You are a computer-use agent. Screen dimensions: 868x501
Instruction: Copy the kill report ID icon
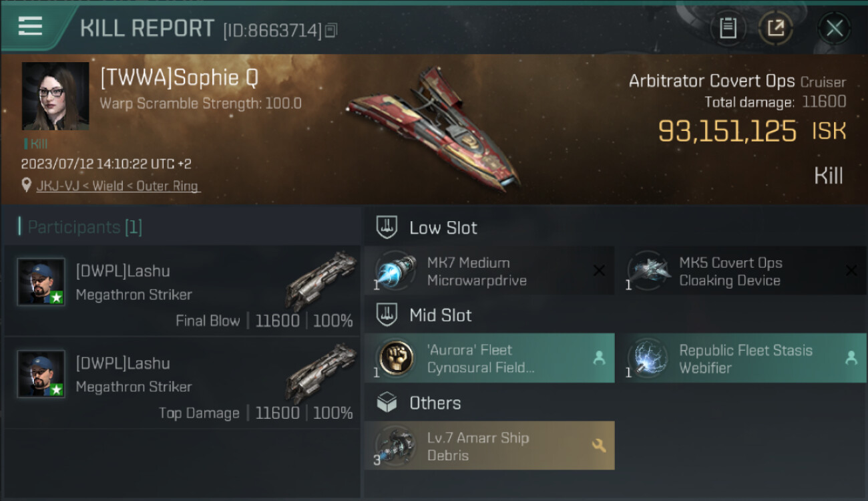click(x=331, y=30)
